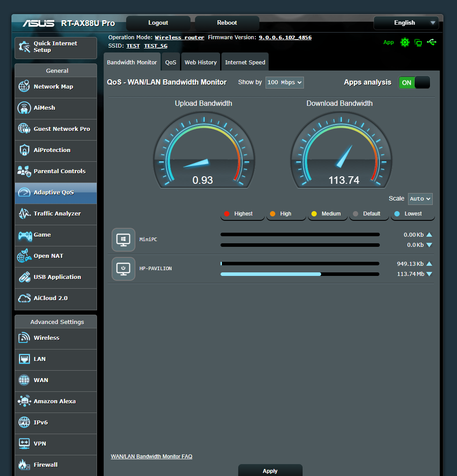Image resolution: width=457 pixels, height=476 pixels.
Task: Click the MiniPC device icon
Action: point(124,240)
